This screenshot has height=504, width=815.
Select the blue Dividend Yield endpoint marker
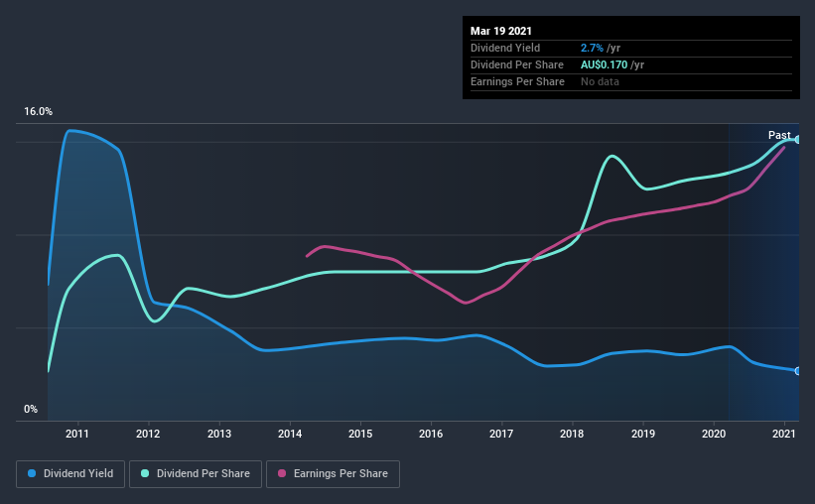[x=798, y=371]
